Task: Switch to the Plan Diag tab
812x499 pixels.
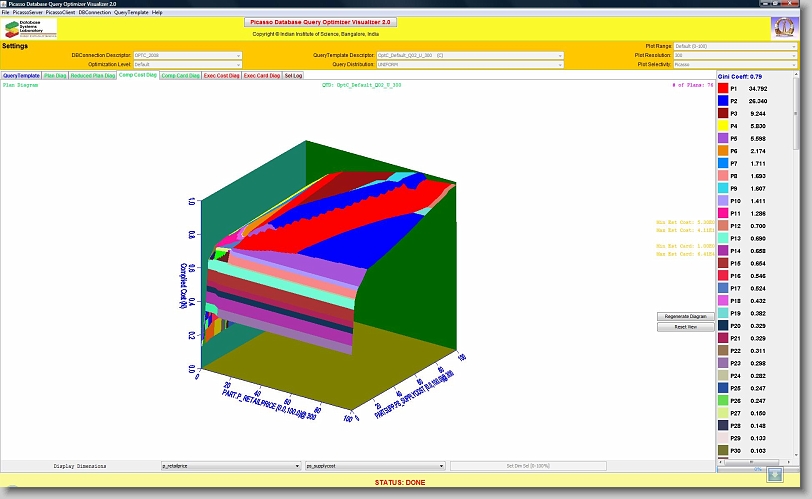Action: pos(56,75)
